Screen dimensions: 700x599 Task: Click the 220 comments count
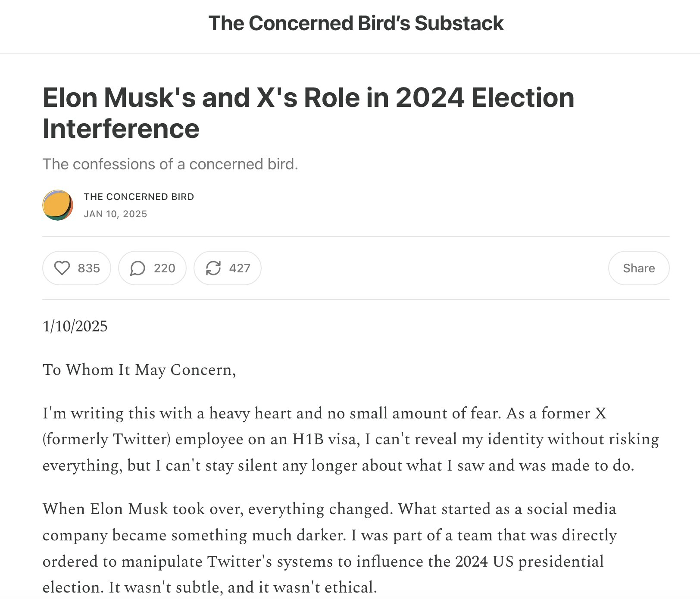click(x=164, y=268)
